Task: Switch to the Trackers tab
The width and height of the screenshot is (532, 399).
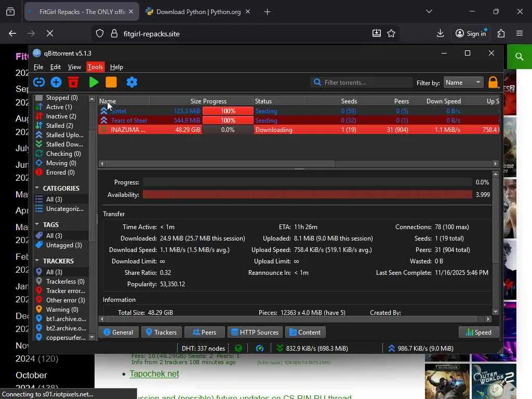Action: (x=161, y=332)
